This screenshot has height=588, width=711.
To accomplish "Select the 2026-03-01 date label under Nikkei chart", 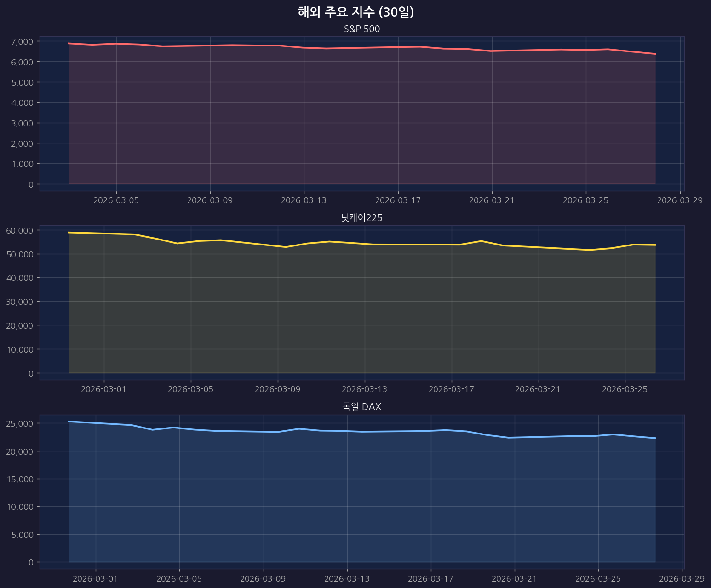I will point(103,389).
